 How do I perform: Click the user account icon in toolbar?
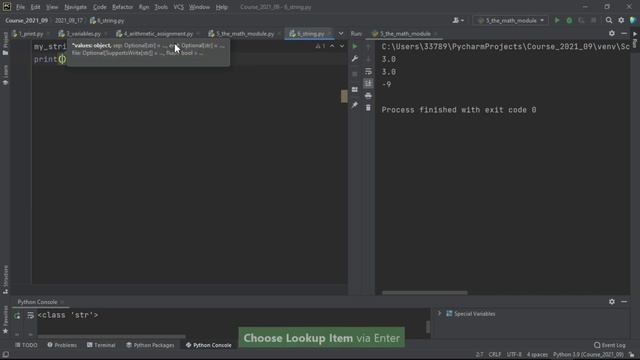458,20
